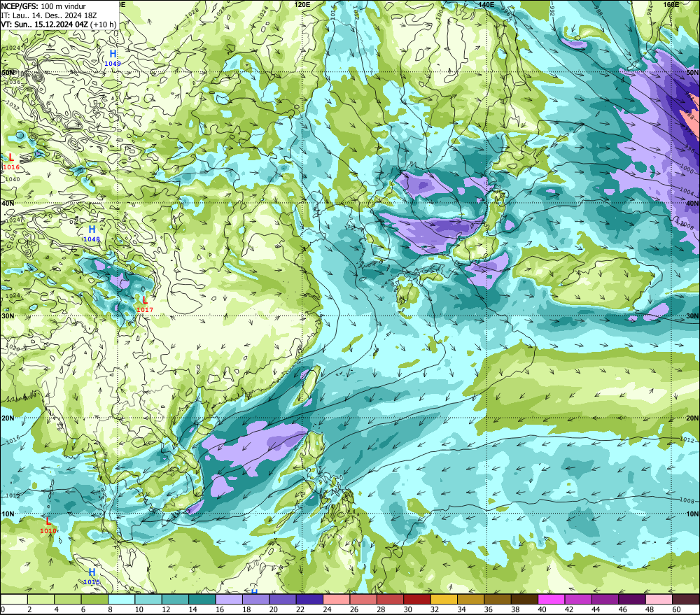Click the blue H marker labeled 1049
Screen dimensions: 700x615
click(113, 55)
